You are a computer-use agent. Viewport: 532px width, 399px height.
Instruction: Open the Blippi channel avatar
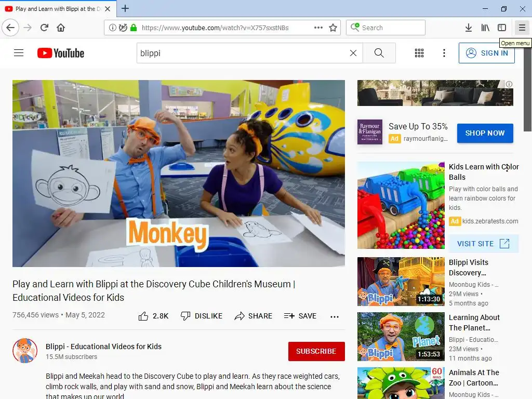pos(25,351)
